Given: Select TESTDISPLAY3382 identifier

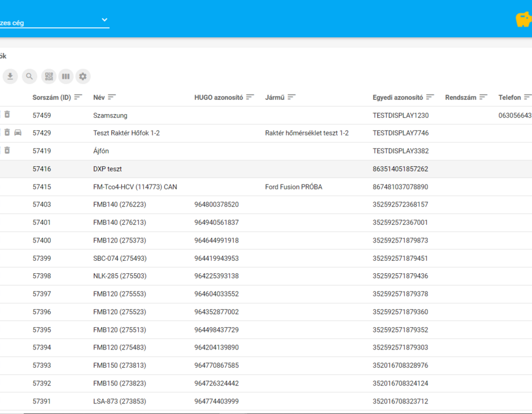Looking at the screenshot, I should 401,151.
